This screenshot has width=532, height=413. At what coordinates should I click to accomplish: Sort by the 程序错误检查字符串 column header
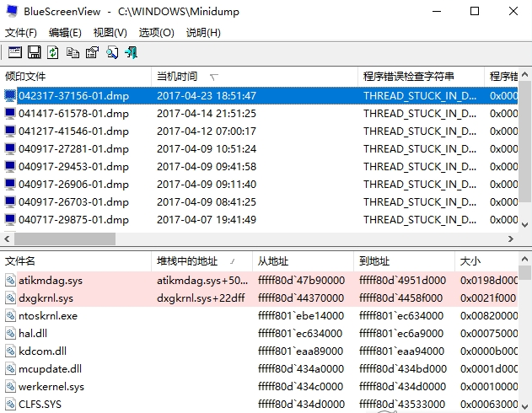pos(421,77)
